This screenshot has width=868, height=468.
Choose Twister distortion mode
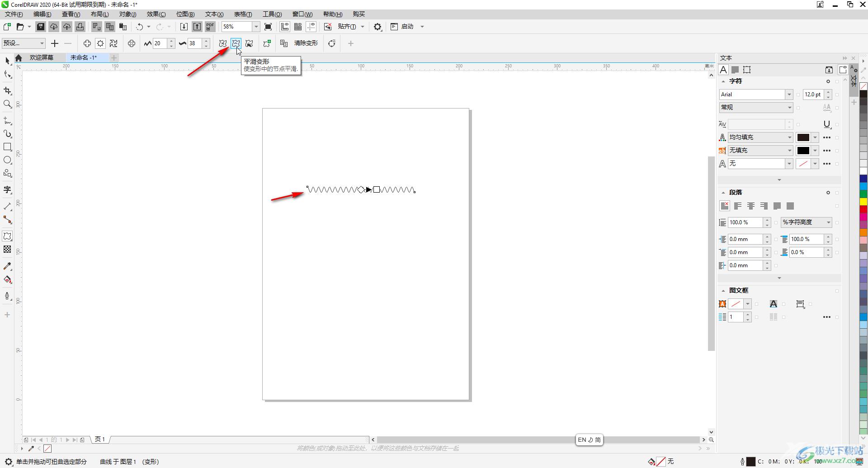point(113,43)
